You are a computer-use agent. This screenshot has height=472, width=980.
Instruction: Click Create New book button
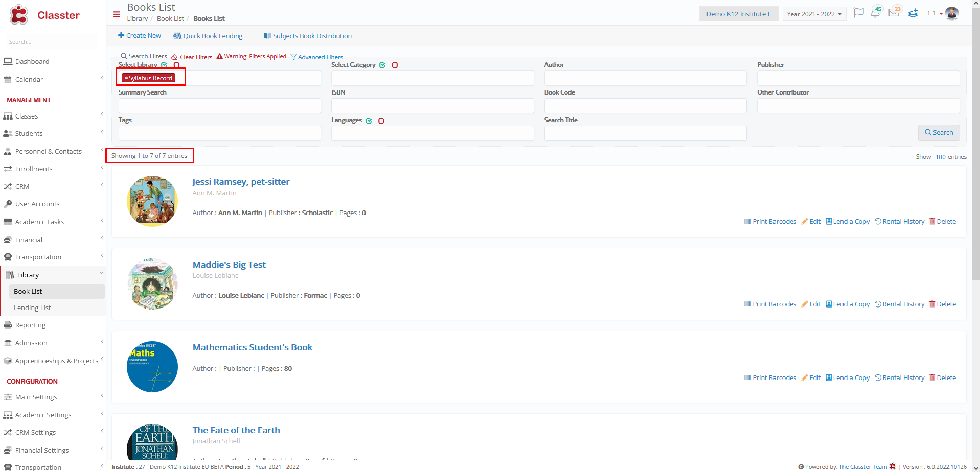point(140,36)
